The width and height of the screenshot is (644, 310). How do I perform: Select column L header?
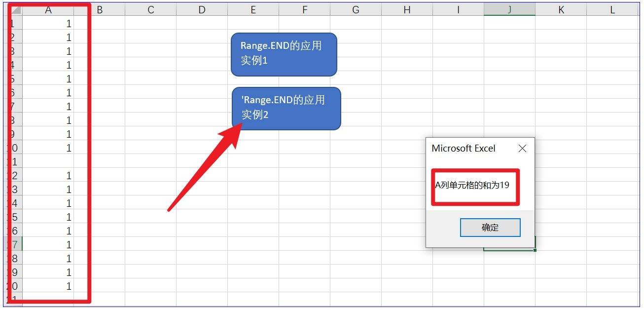[612, 10]
